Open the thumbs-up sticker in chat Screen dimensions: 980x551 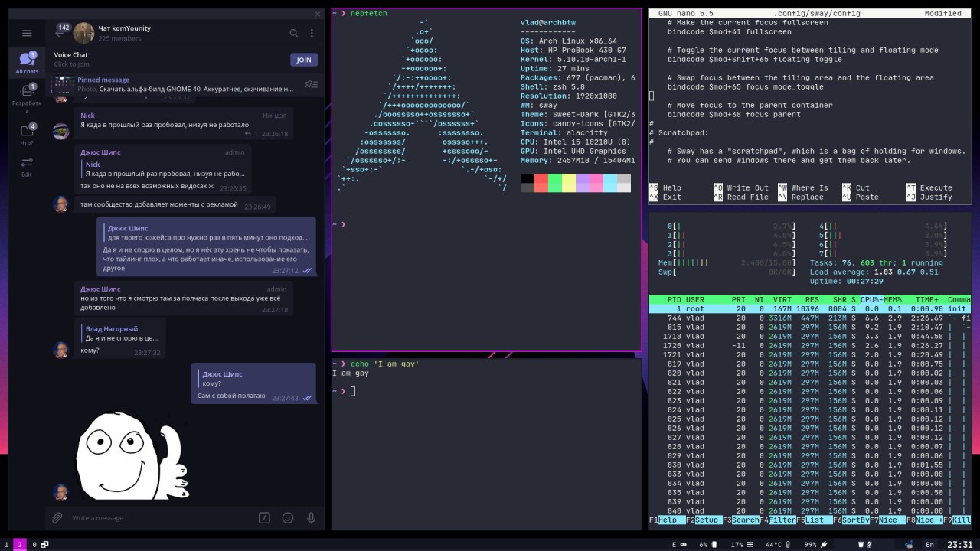tap(132, 455)
